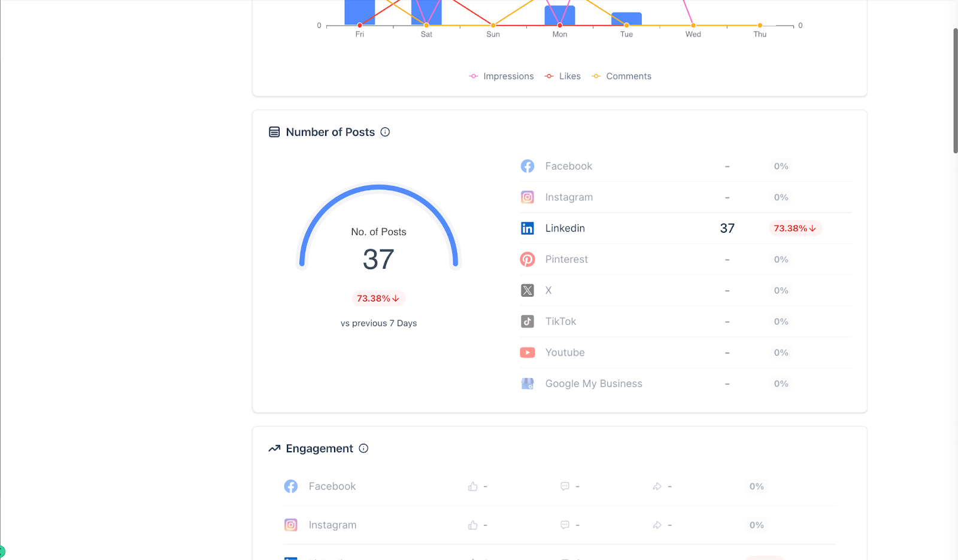
Task: Click the Instagram icon in posts list
Action: pos(527,197)
